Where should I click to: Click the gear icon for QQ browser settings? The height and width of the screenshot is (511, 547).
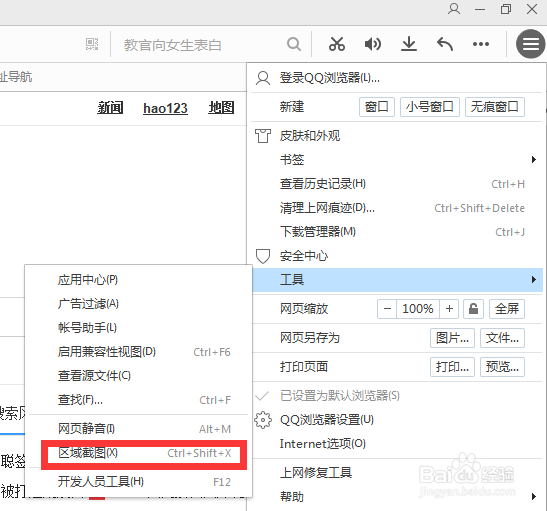click(x=263, y=420)
